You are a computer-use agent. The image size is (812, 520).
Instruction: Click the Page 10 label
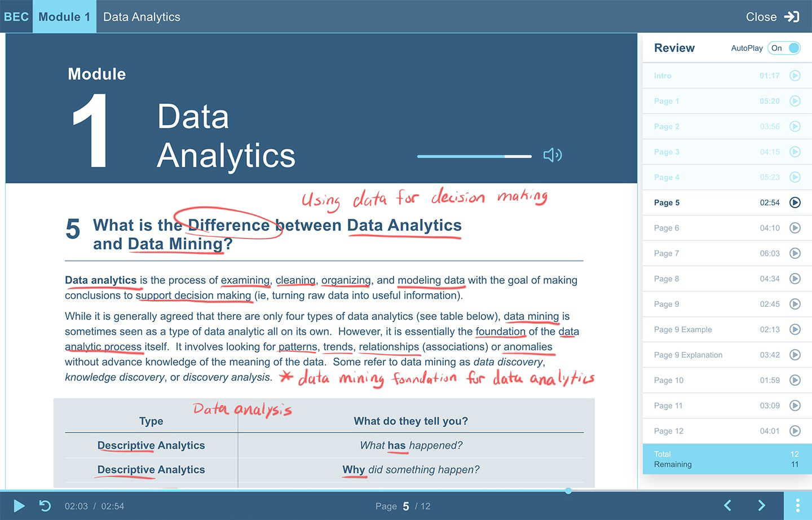[x=669, y=380]
